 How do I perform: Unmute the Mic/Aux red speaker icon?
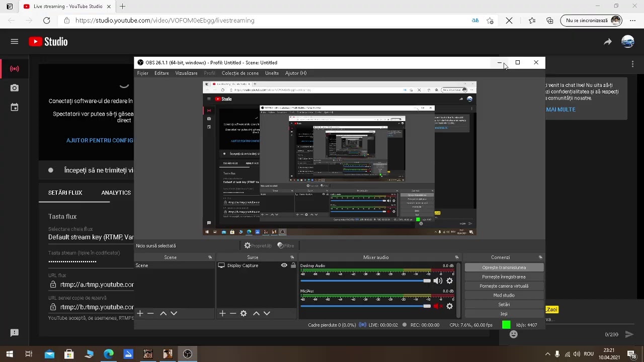click(438, 306)
